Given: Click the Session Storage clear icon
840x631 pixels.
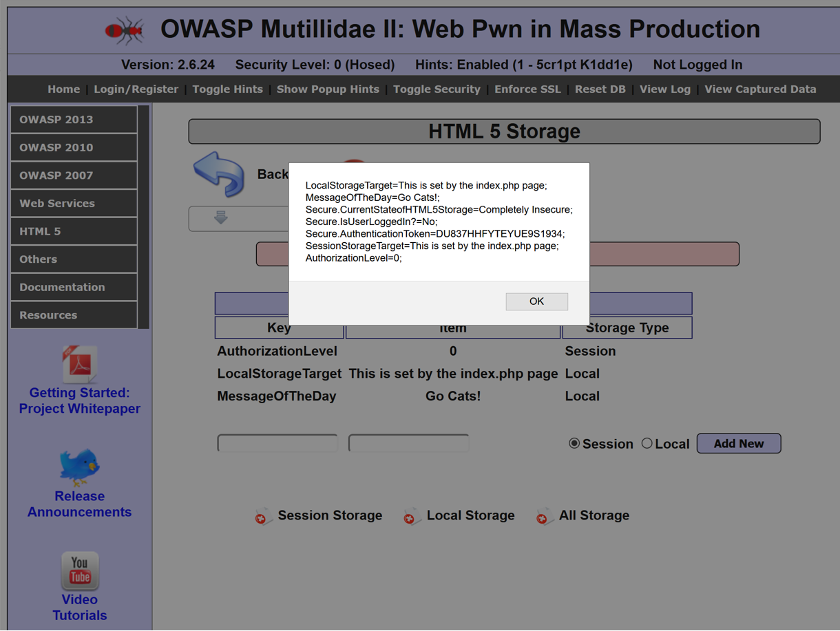Looking at the screenshot, I should tap(263, 516).
